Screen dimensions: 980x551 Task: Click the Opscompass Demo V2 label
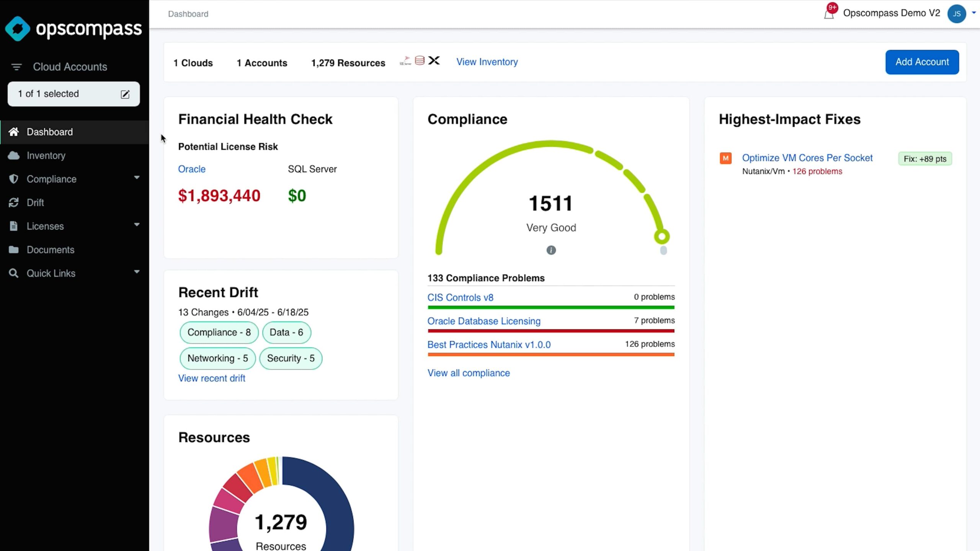[x=892, y=13]
